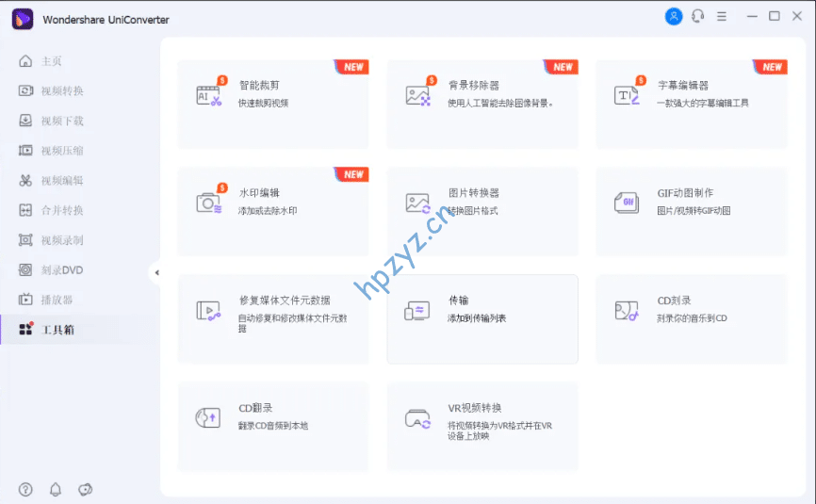Collapse the left sidebar with arrow

pos(156,272)
